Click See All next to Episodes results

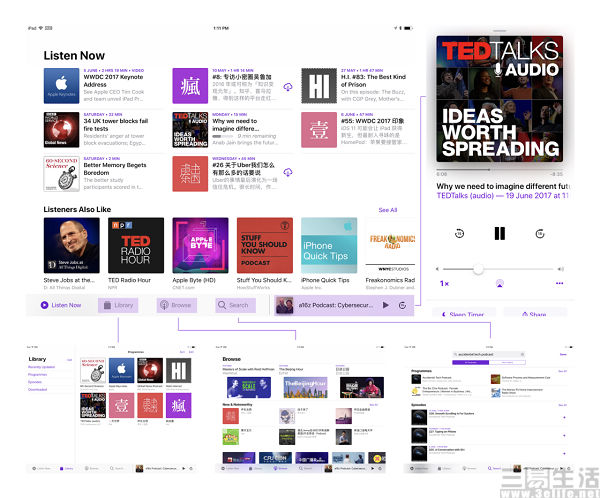pyautogui.click(x=562, y=405)
